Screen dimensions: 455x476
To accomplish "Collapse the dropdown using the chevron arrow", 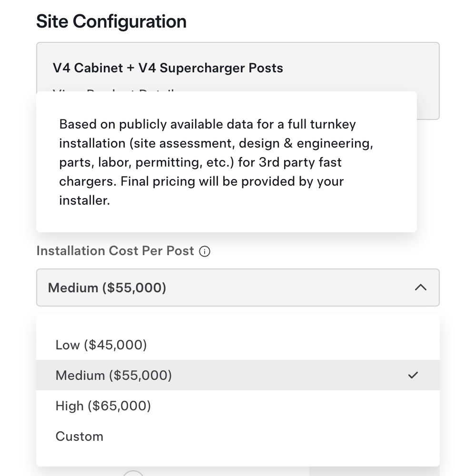I will point(421,288).
